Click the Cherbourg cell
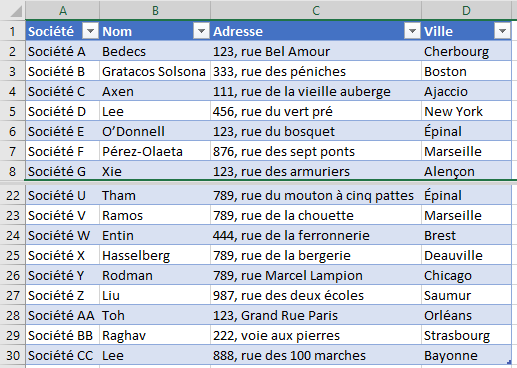 pyautogui.click(x=466, y=51)
